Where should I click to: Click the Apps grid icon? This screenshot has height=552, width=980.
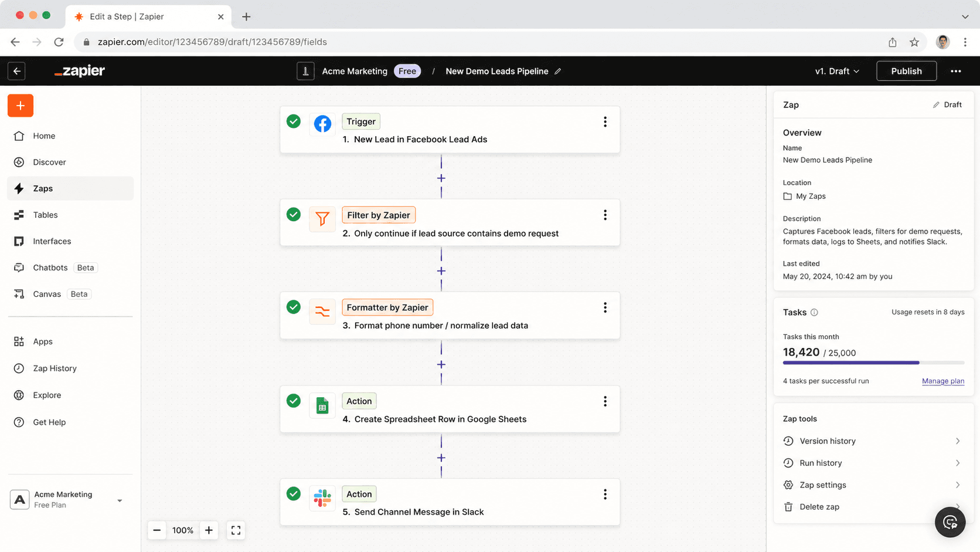[x=19, y=341]
